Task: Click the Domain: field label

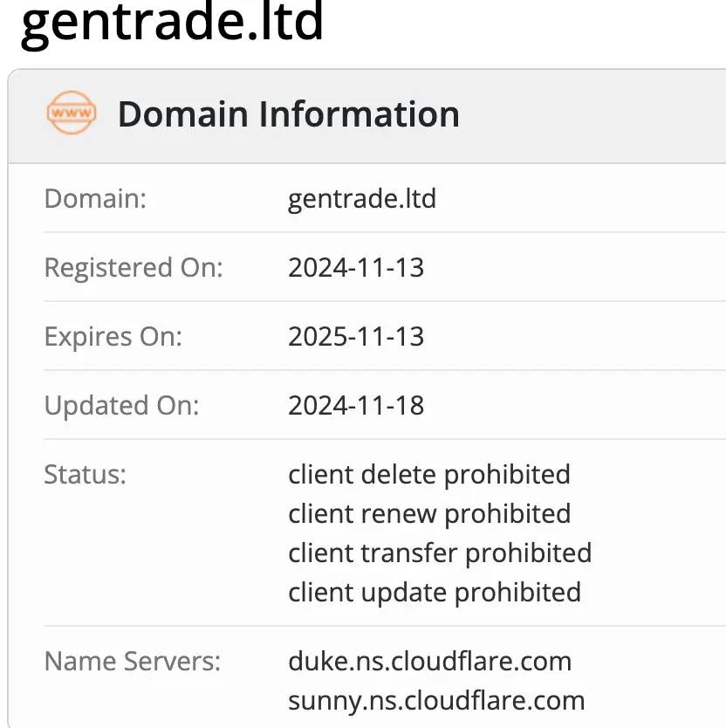Action: click(x=96, y=199)
